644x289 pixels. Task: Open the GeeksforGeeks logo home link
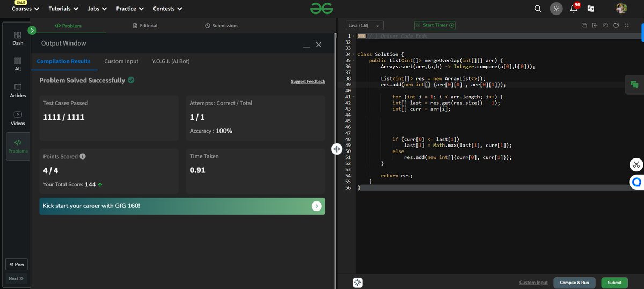tap(321, 8)
